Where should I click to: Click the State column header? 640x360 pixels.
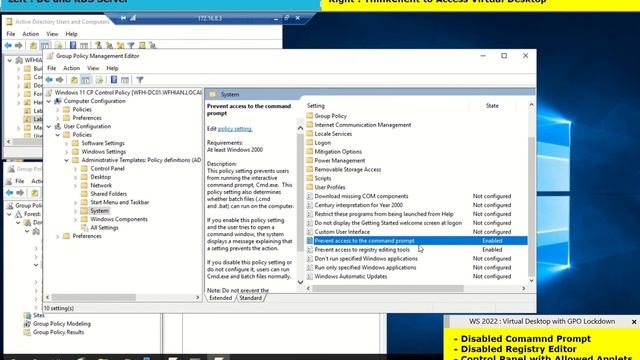[x=492, y=106]
